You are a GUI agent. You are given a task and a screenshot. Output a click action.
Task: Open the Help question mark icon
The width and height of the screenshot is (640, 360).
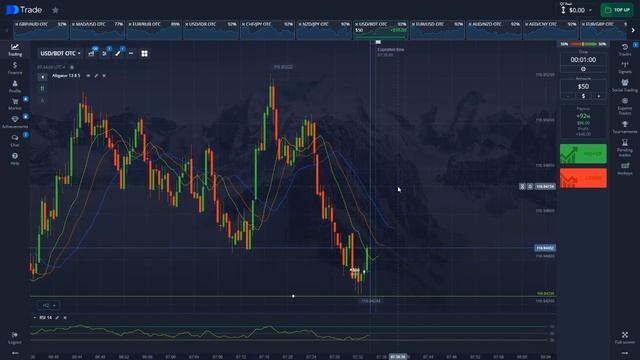tap(15, 158)
